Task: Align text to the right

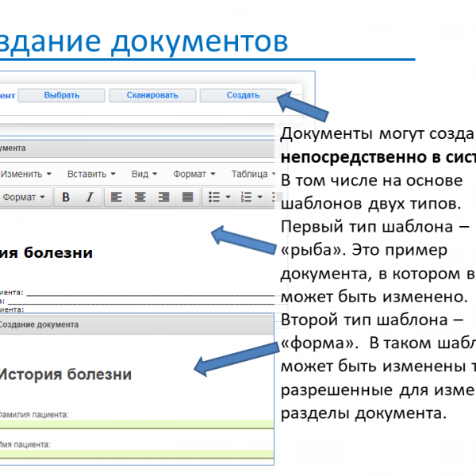Action: (164, 197)
